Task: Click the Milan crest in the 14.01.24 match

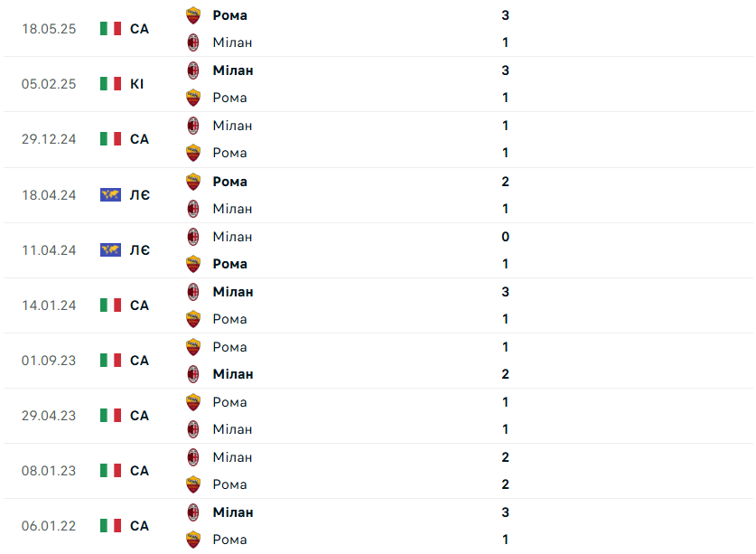Action: point(193,292)
